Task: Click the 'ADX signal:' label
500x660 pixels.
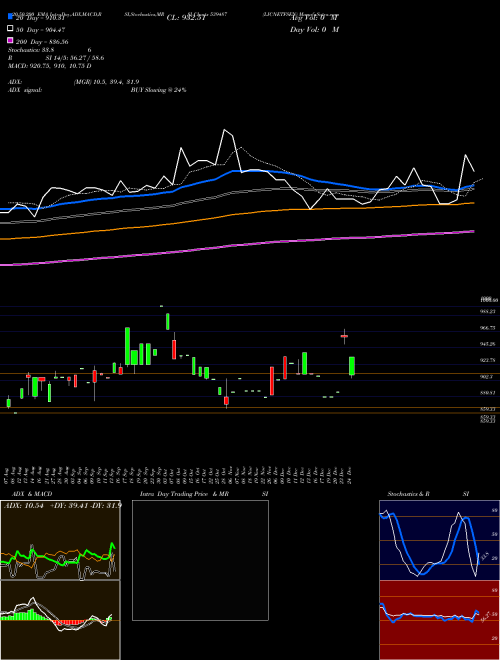Action: pyautogui.click(x=25, y=90)
